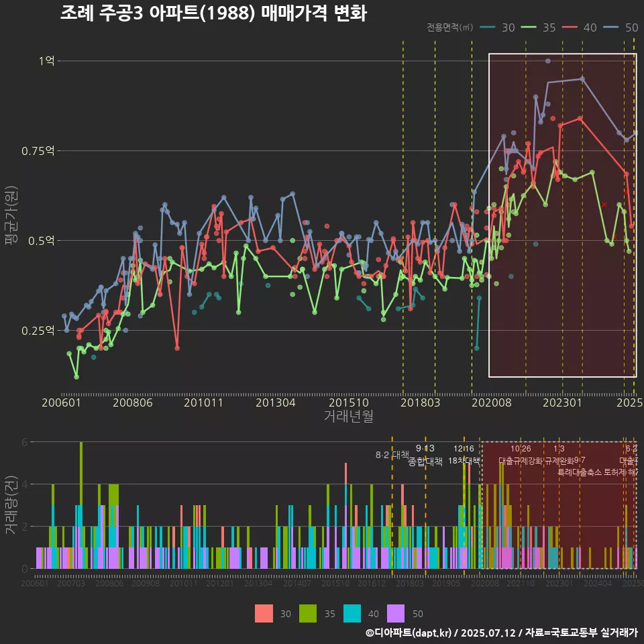Click the 0.5억 y-axis label

pyautogui.click(x=41, y=241)
